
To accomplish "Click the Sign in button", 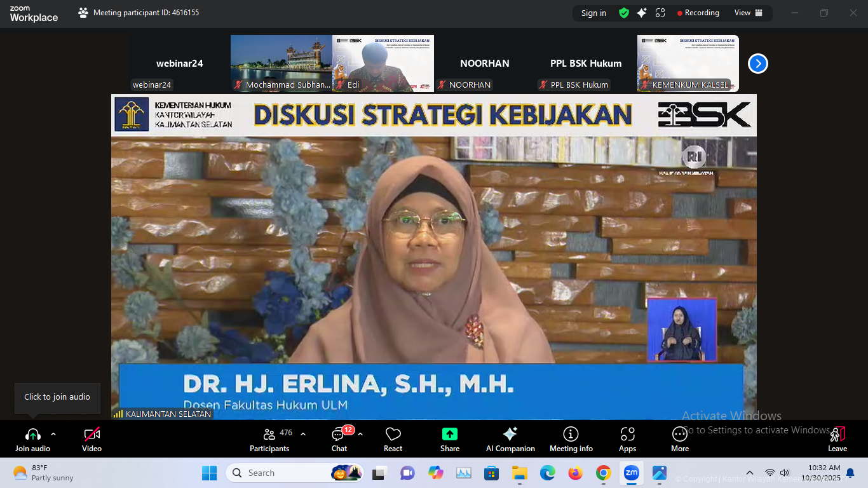I will pos(593,13).
